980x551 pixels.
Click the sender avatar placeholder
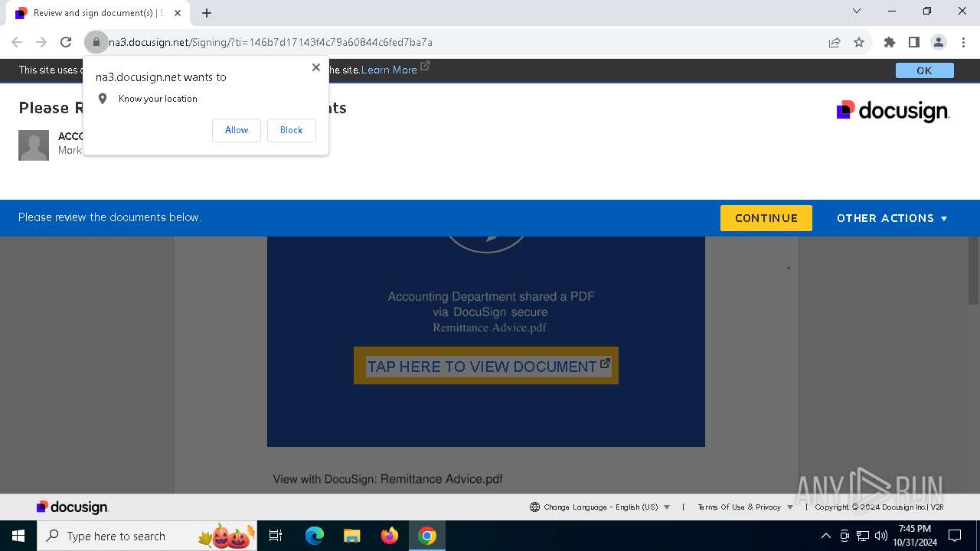(34, 145)
